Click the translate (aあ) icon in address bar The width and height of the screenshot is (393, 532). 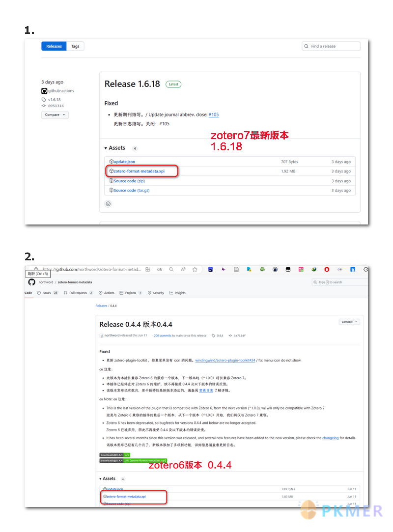coord(160,269)
